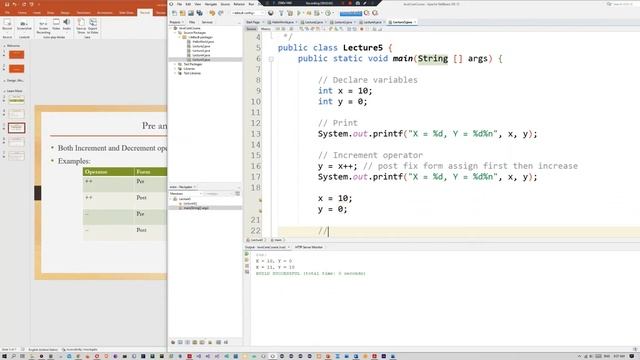The width and height of the screenshot is (640, 360).
Task: Open NetBeans File menu
Action: 179,4
